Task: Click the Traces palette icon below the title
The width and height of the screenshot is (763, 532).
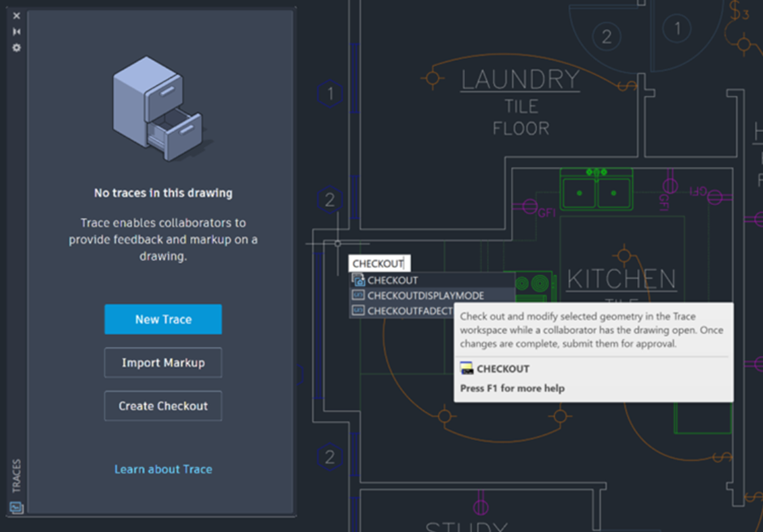Action: (16, 508)
